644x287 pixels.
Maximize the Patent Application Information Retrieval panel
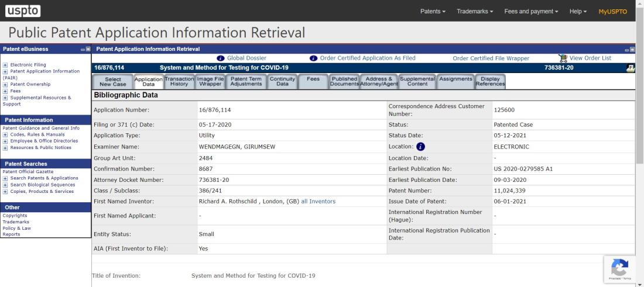tap(632, 50)
